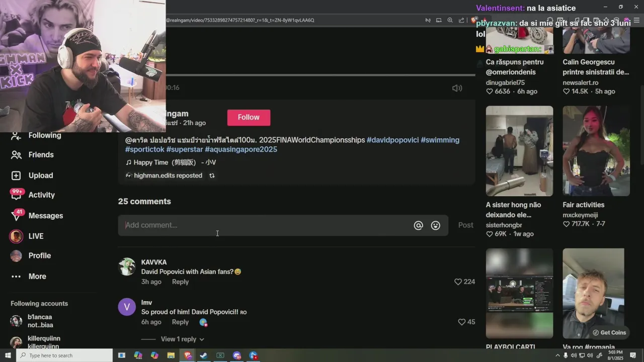Click the repost arrows icon beside highman.edits
The image size is (644, 362).
[x=212, y=175]
